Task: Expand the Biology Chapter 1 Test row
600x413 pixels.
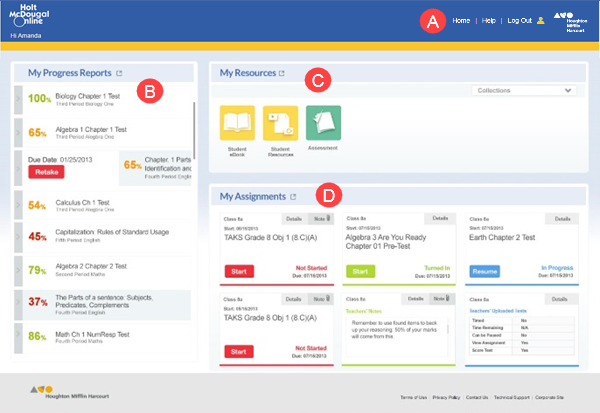Action: point(18,100)
